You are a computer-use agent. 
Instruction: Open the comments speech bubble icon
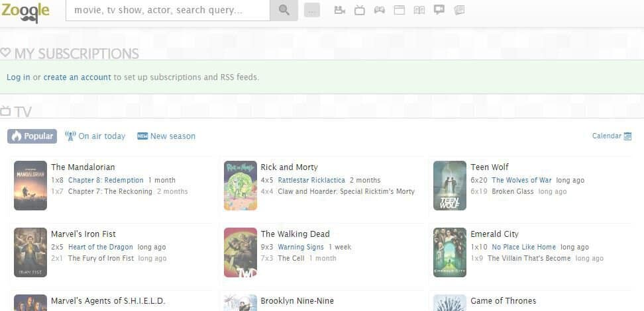pyautogui.click(x=439, y=10)
